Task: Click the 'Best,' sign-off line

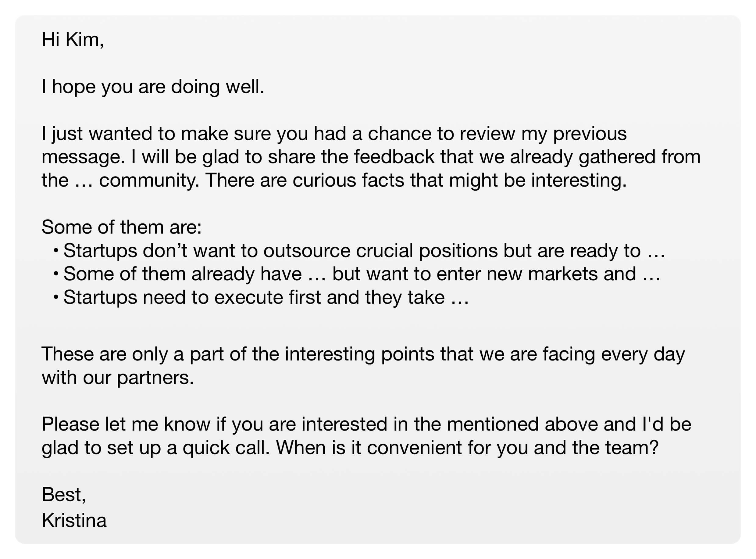Action: point(64,495)
